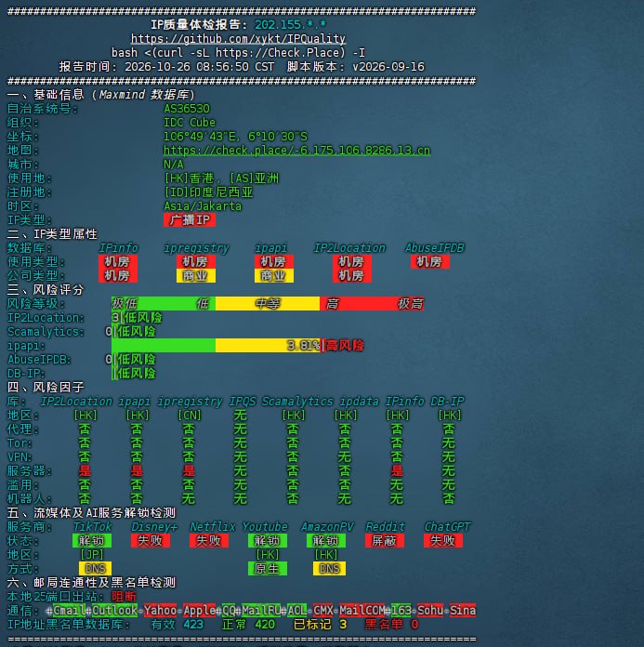This screenshot has height=647, width=644.
Task: Click the [CN] region under ipregistry
Action: point(190,416)
